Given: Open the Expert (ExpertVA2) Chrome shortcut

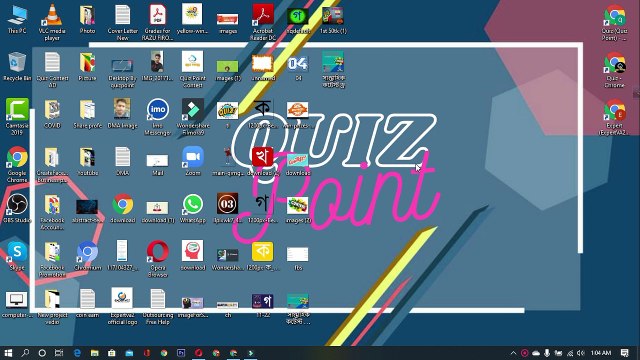Looking at the screenshot, I should (615, 117).
